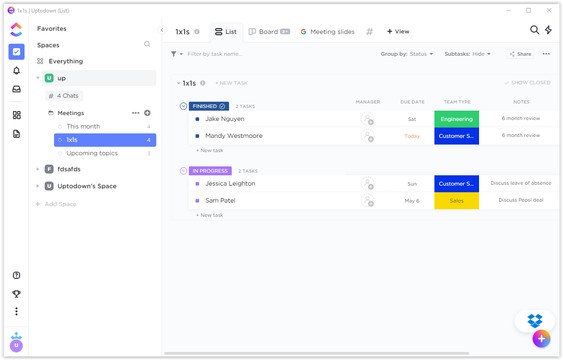
Task: Click the yellow Sales team type cell
Action: coord(456,201)
